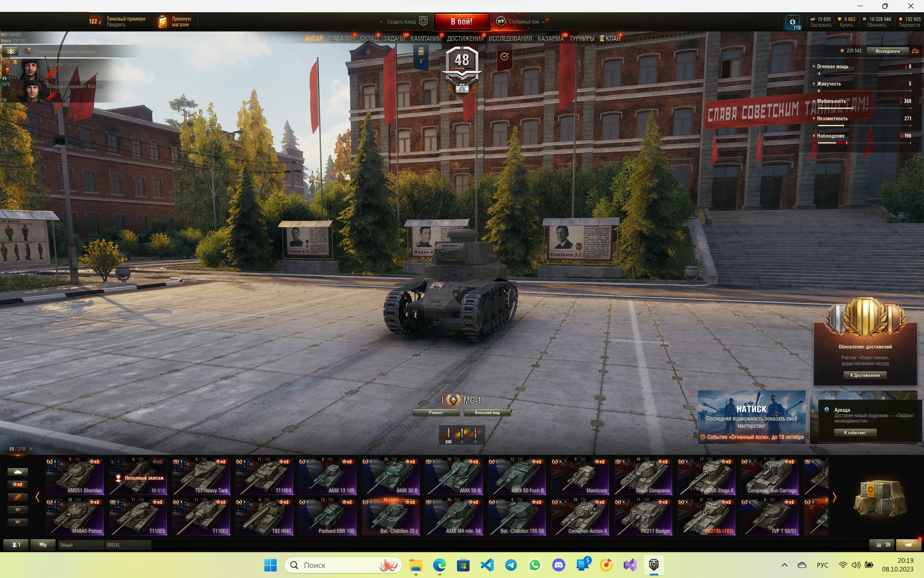Click the platoon badge icon beside Создать взвод
The height and width of the screenshot is (578, 924).
pos(423,21)
